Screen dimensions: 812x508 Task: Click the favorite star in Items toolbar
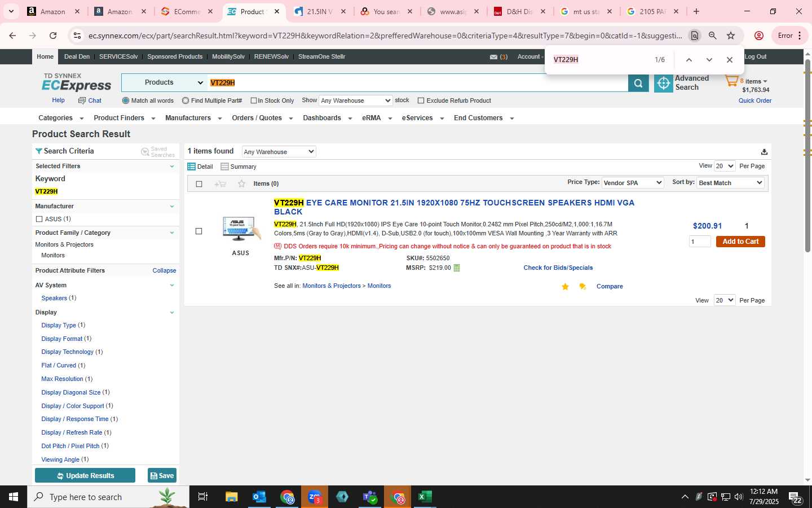(x=241, y=183)
